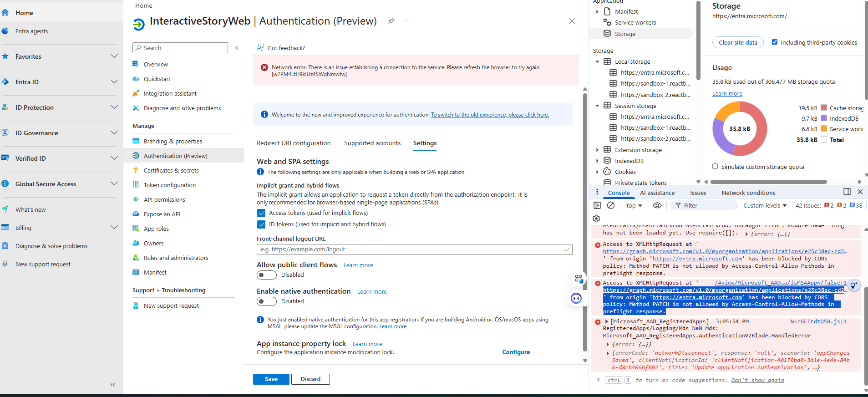
Task: Open the AI assistance drawer tab
Action: [657, 193]
